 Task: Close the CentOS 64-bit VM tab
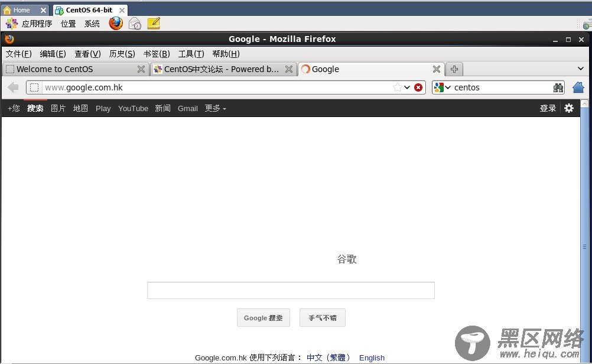coord(122,11)
